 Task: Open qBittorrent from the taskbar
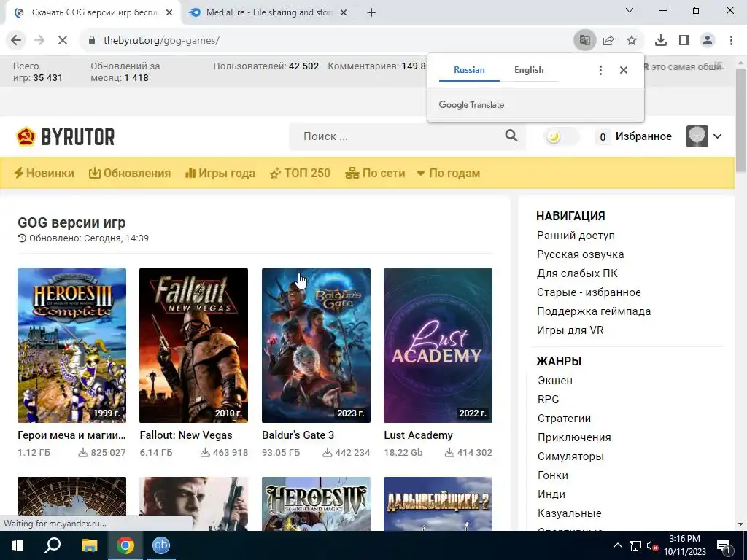tap(161, 545)
